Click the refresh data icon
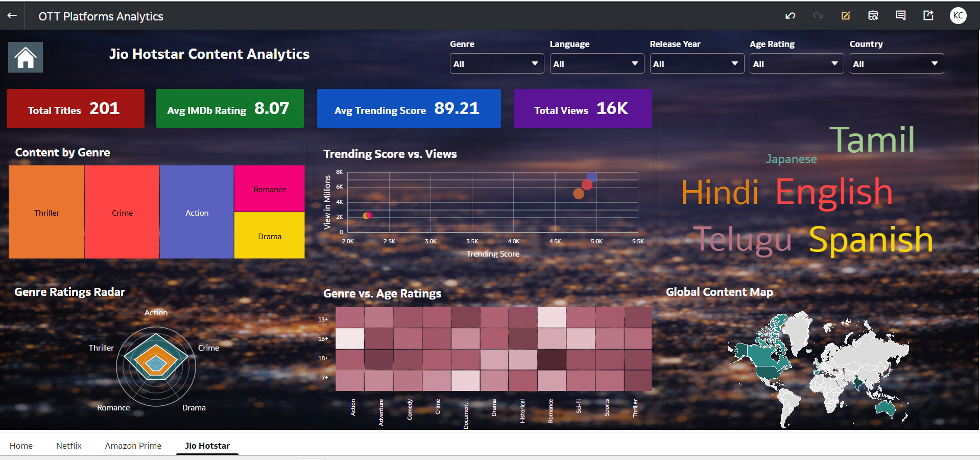Screen dimensions: 980x460 click(x=873, y=16)
